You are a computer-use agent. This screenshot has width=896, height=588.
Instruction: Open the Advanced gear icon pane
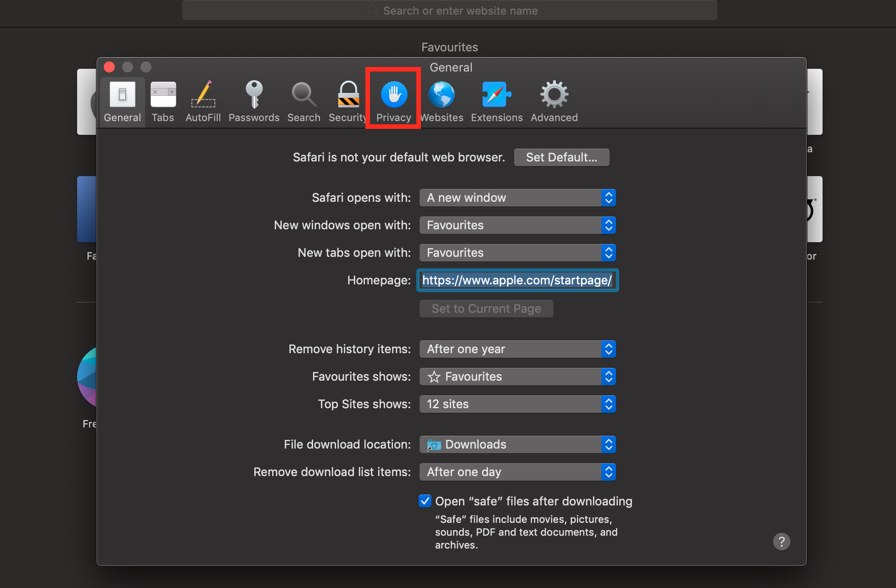click(554, 101)
